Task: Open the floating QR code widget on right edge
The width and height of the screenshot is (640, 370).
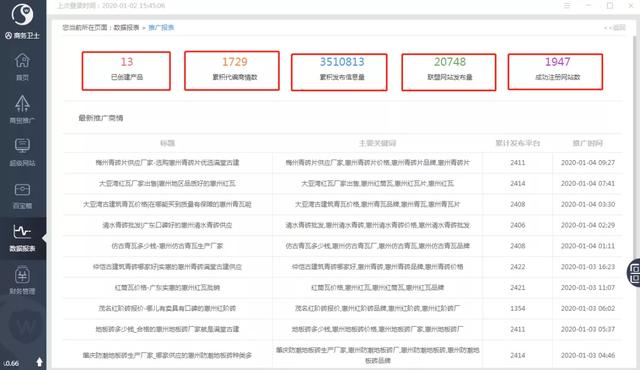Action: [634, 273]
